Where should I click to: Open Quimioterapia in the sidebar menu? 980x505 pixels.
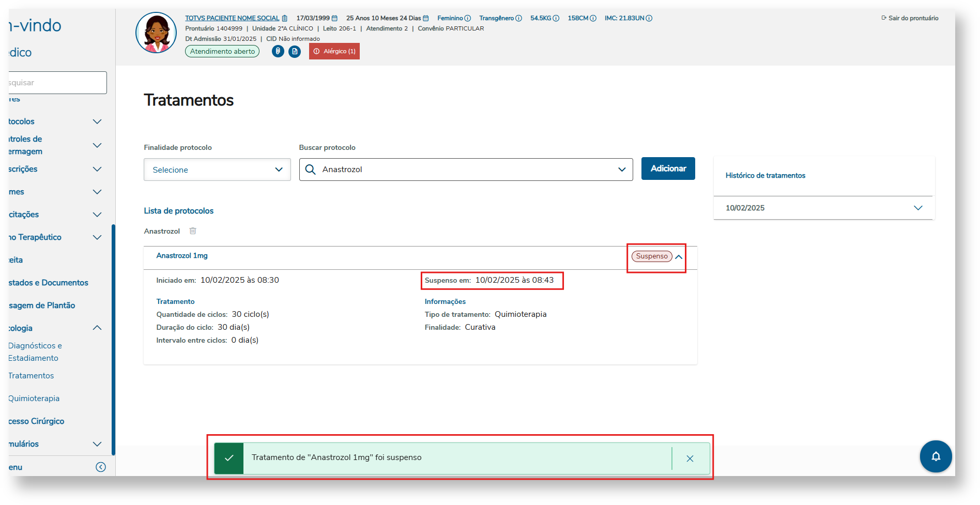click(x=34, y=399)
